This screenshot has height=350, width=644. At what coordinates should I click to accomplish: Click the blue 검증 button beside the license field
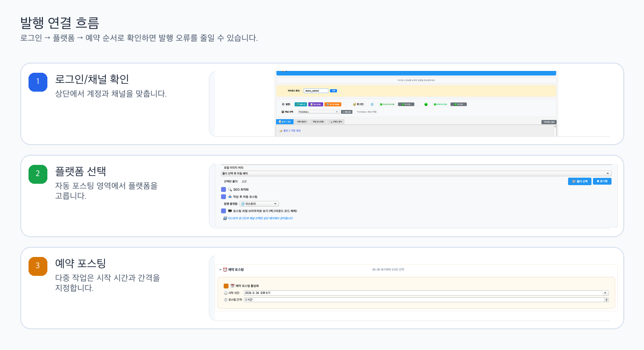(x=333, y=91)
